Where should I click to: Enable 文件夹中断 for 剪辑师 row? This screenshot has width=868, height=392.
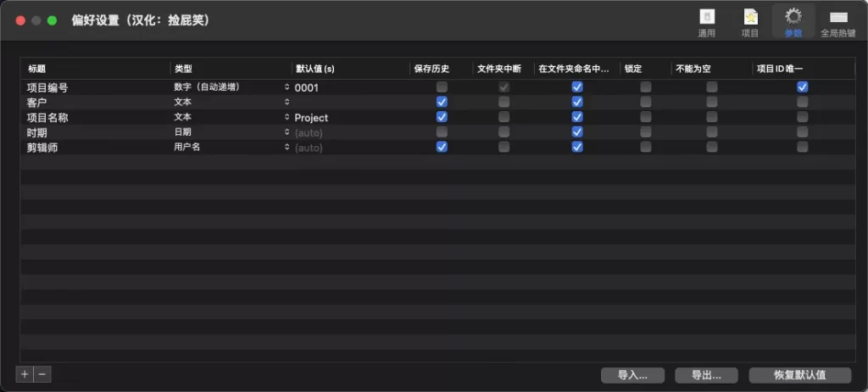[x=504, y=147]
